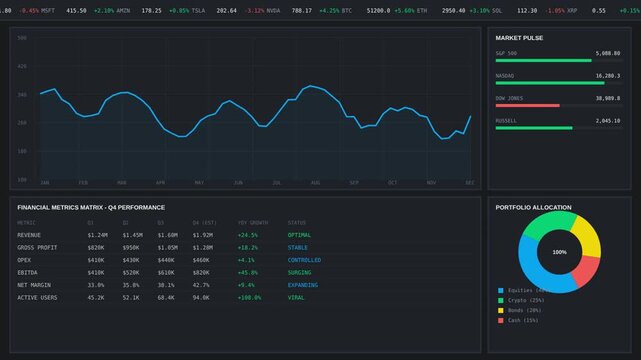The height and width of the screenshot is (360, 641).
Task: Select the EBITDA row label
Action: pyautogui.click(x=27, y=273)
